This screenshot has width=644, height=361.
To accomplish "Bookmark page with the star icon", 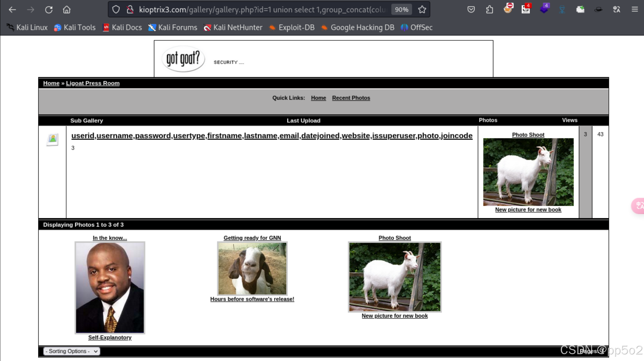I will point(422,10).
